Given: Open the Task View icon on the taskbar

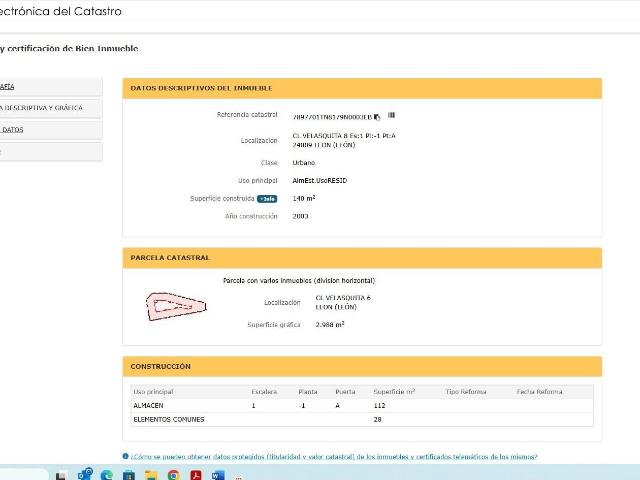Looking at the screenshot, I should click(61, 476).
